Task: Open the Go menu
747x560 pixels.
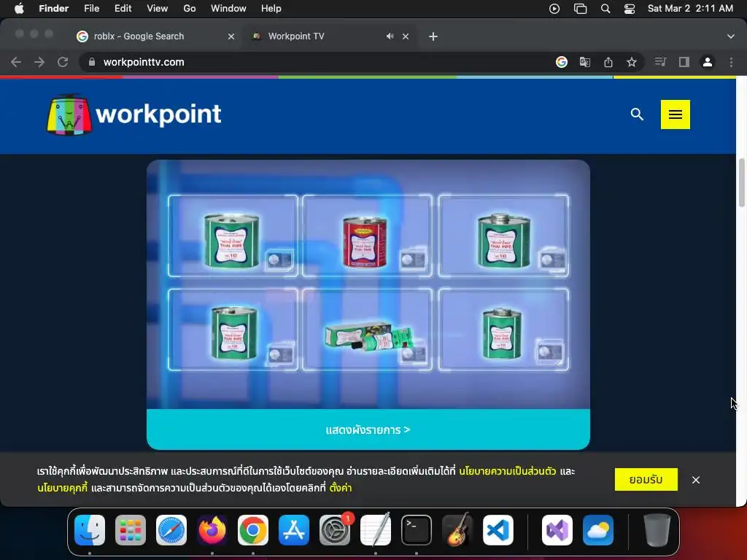Action: [190, 9]
